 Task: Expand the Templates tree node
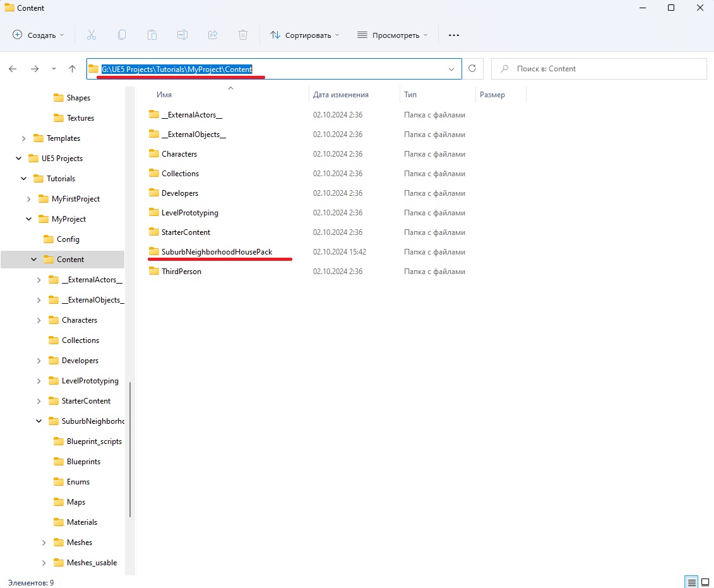pos(24,138)
